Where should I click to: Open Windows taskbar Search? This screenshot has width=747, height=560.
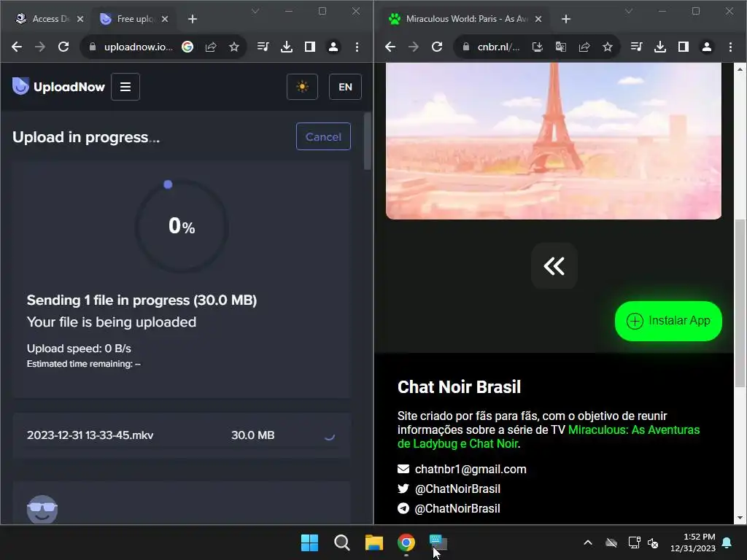click(x=341, y=542)
